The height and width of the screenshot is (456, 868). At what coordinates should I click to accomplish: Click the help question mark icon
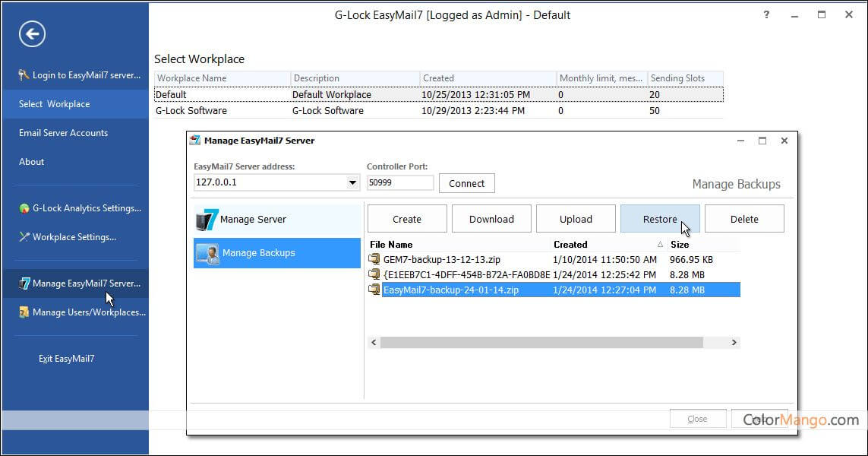point(766,15)
